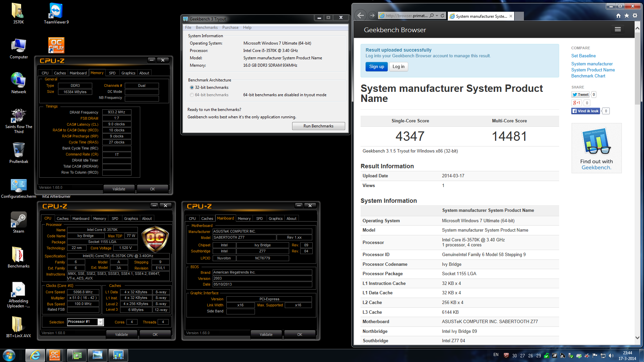Click Show desktop button at taskbar end
This screenshot has height=362, width=644.
click(642, 355)
